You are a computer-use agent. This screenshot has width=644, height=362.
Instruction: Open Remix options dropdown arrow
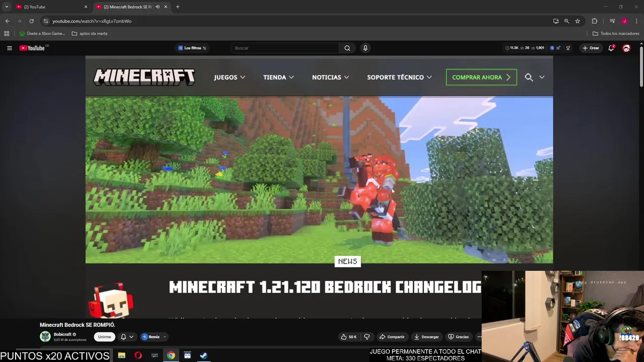pyautogui.click(x=165, y=337)
